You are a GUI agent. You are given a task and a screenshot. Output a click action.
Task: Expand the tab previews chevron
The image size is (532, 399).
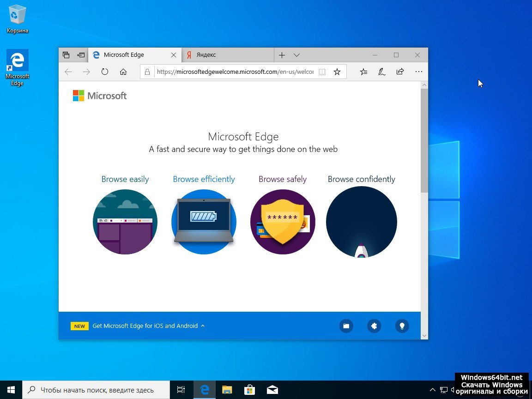click(x=296, y=55)
